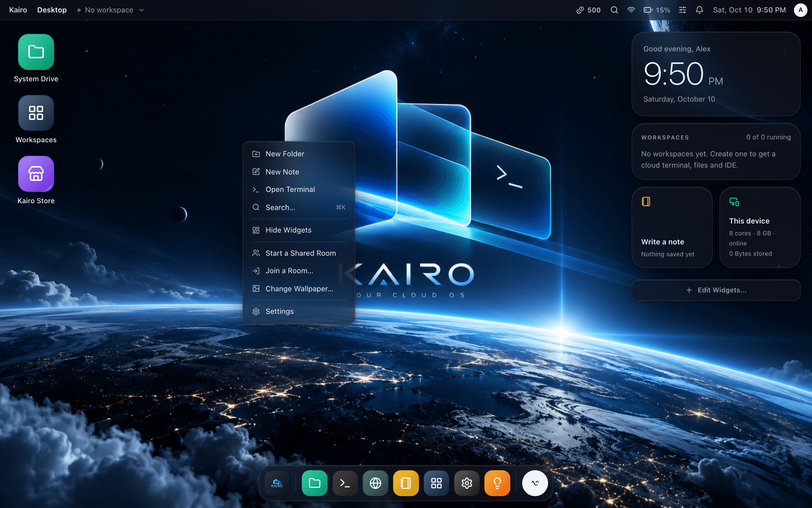Open the green Files app in dock
Image resolution: width=812 pixels, height=508 pixels.
(x=314, y=483)
